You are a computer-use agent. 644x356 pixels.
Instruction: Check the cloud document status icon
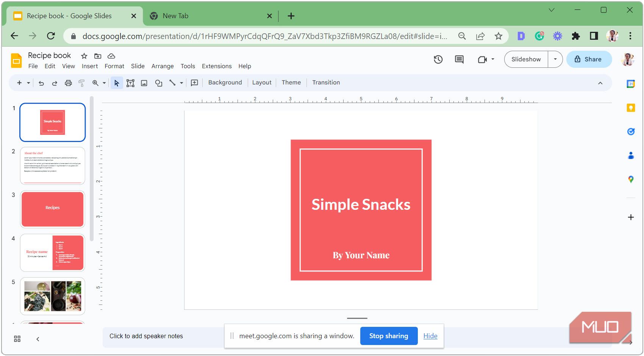111,56
